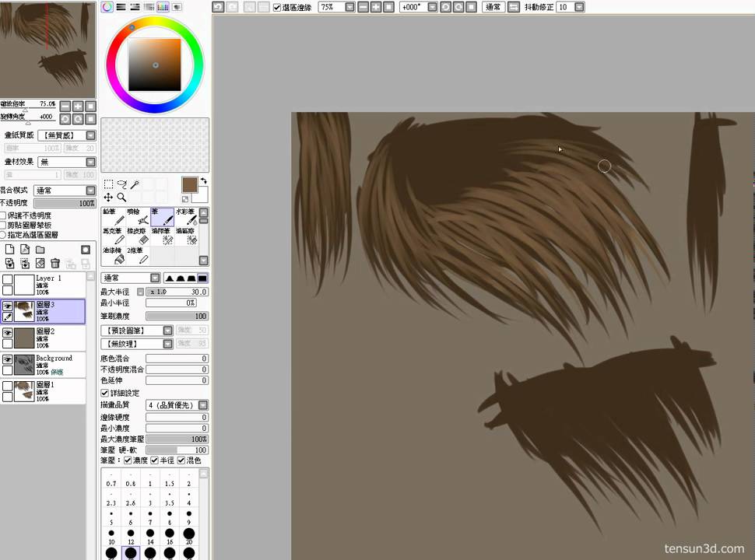755x560 pixels.
Task: Select the rectangular selection tool
Action: pos(108,184)
